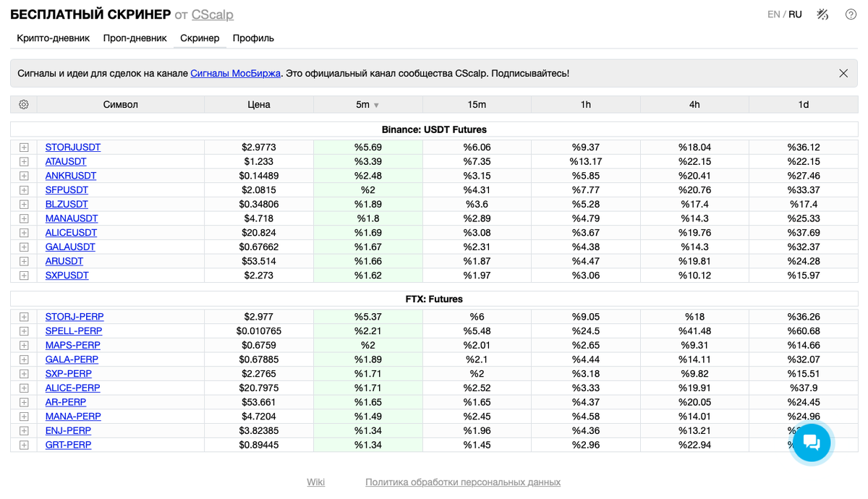
Task: Expand the SPELL-PERP row
Action: pos(24,331)
